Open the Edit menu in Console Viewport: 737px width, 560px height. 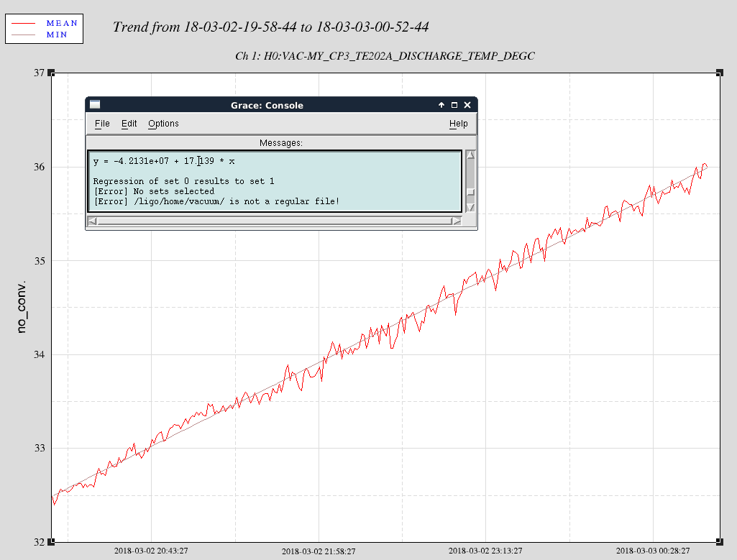click(x=129, y=124)
